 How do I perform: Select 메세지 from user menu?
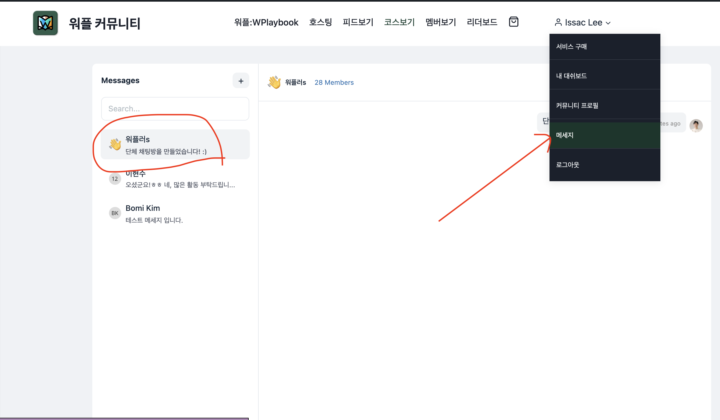(605, 135)
